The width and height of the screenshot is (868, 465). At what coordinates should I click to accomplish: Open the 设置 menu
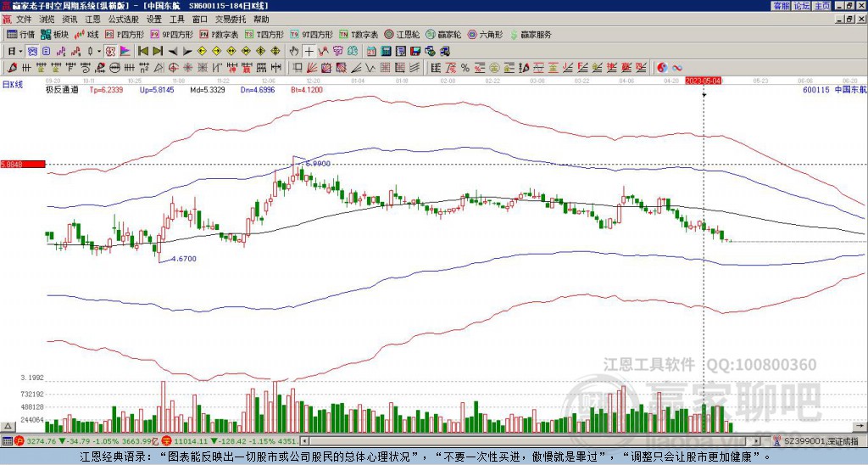tap(154, 20)
